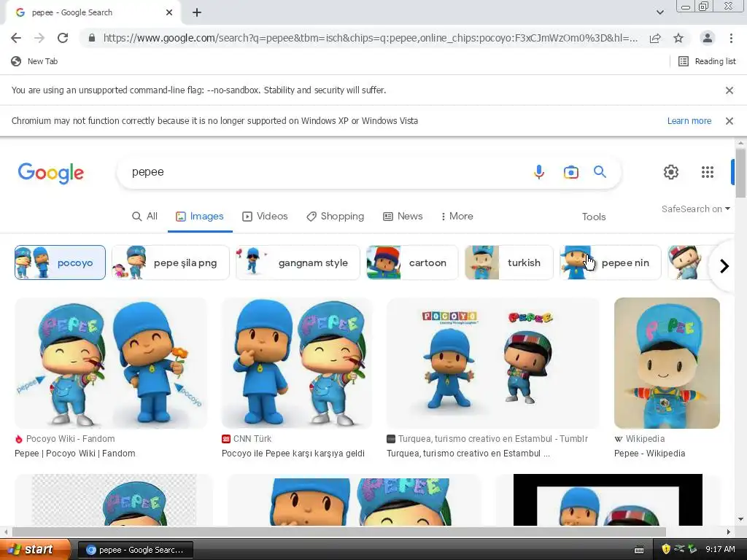Select the Images tab
This screenshot has width=747, height=560.
point(200,216)
